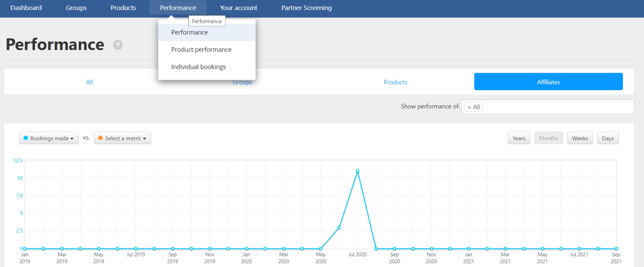Remove the All filter tag

[x=469, y=107]
